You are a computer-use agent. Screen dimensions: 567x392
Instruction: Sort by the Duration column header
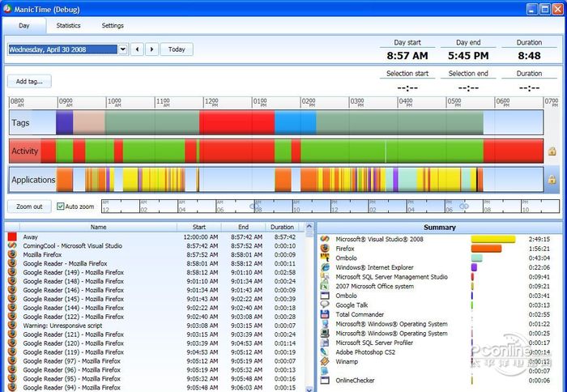tap(283, 227)
